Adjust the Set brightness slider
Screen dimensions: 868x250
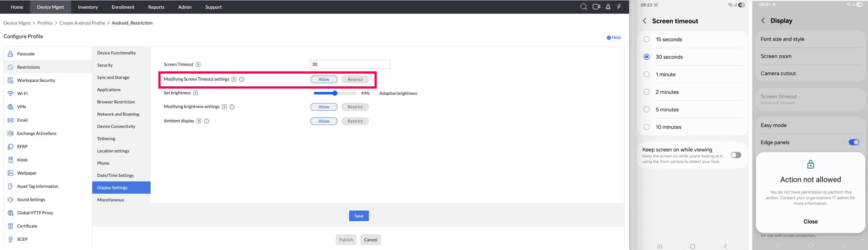coord(335,93)
